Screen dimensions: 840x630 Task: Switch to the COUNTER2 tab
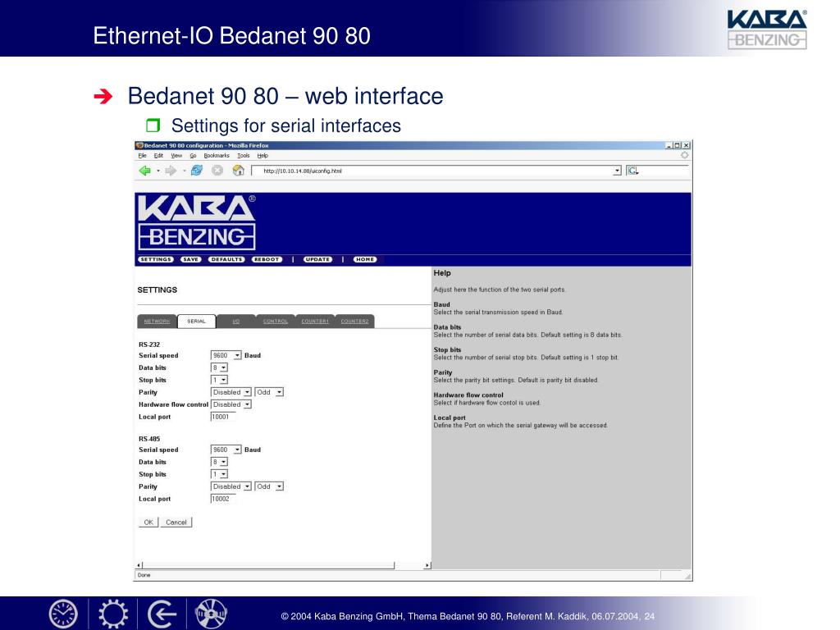[x=354, y=321]
